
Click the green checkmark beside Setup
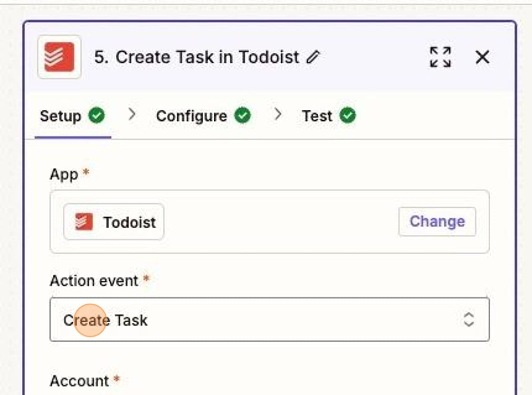tap(96, 115)
